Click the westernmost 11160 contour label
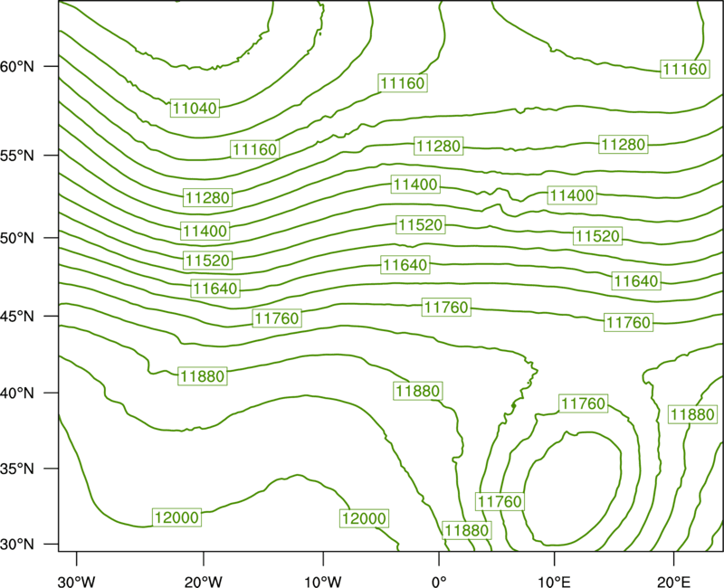This screenshot has height=588, width=724. 254,149
